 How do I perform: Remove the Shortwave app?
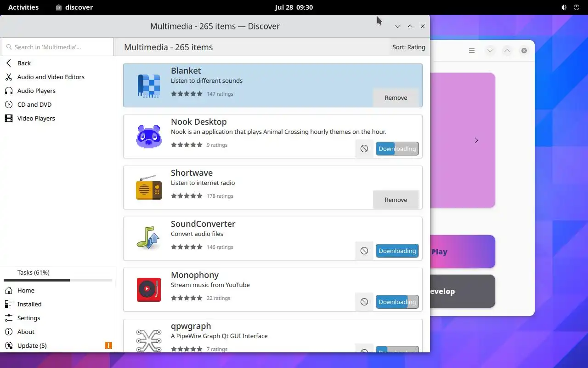tap(396, 200)
